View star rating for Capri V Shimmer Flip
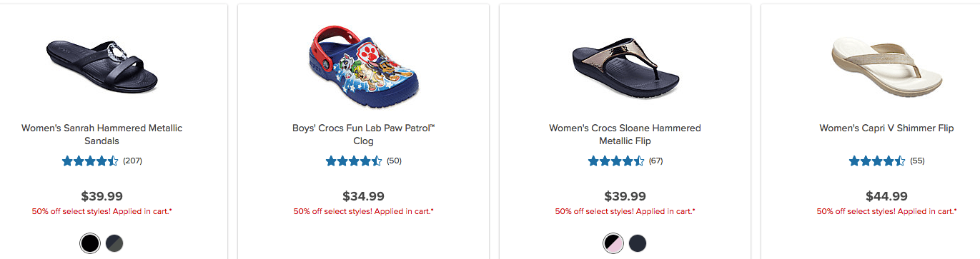 (877, 161)
